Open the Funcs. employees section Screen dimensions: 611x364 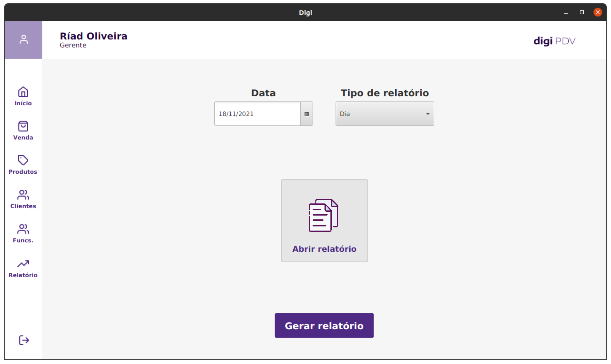(x=23, y=233)
